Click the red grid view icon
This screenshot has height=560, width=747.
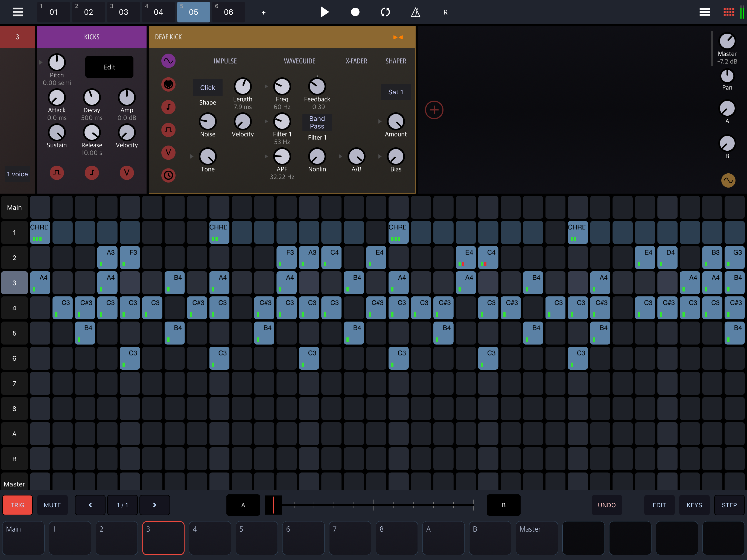(728, 12)
